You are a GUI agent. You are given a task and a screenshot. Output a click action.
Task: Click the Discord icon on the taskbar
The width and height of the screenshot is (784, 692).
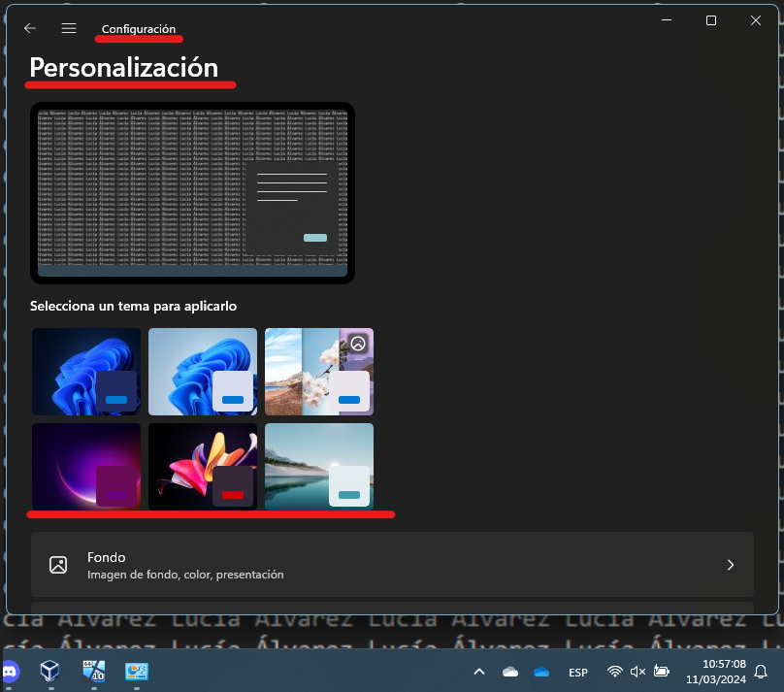tap(12, 671)
